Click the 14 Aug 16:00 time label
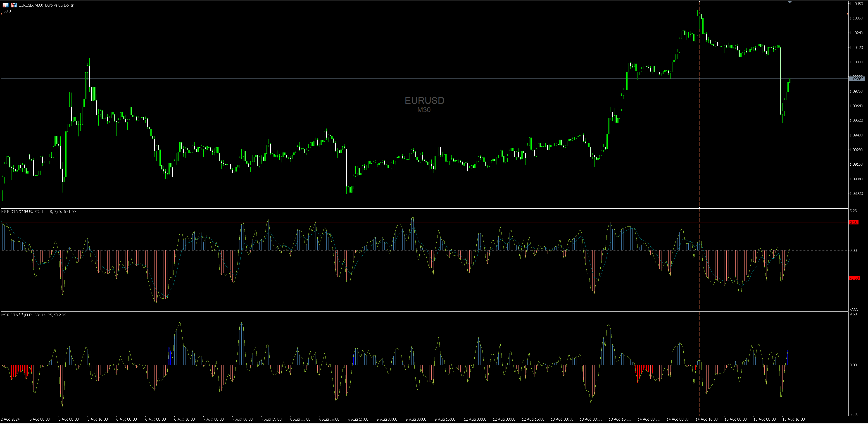Screen dimensions: 868x424 click(x=707, y=419)
